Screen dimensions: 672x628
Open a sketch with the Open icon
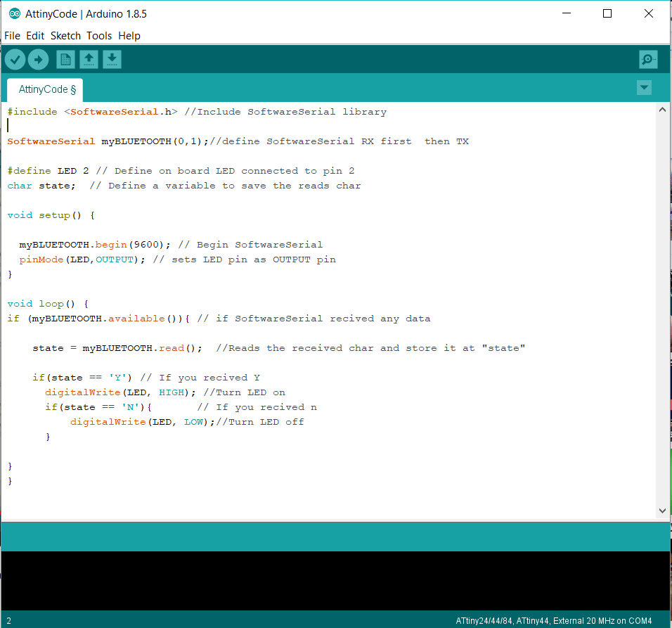point(89,60)
